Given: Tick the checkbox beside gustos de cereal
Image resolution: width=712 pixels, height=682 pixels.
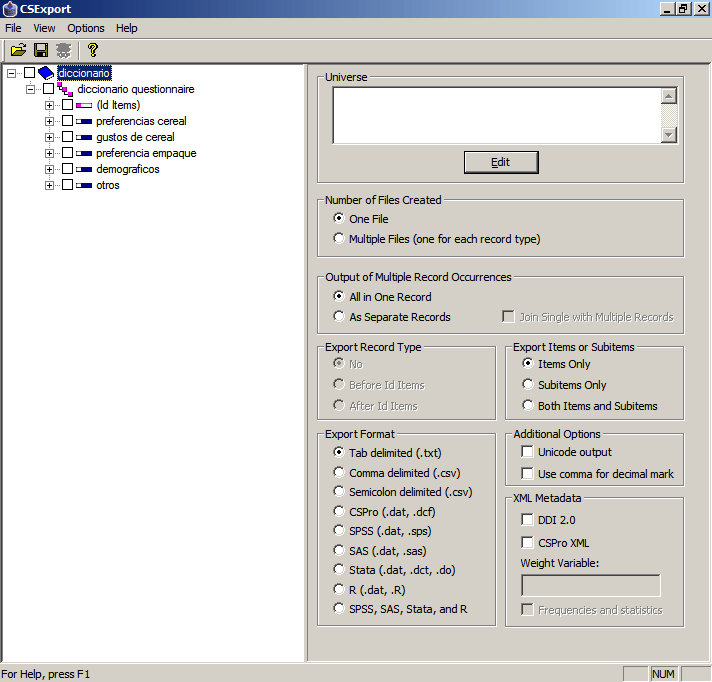Looking at the screenshot, I should point(67,137).
